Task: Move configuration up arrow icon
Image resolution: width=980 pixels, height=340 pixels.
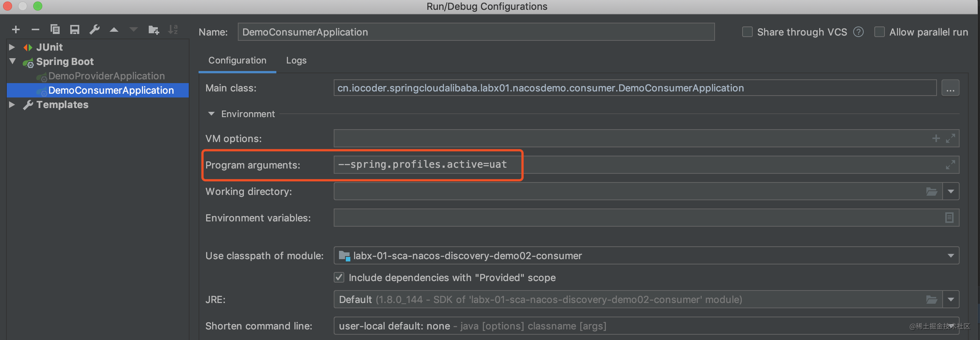Action: tap(114, 29)
